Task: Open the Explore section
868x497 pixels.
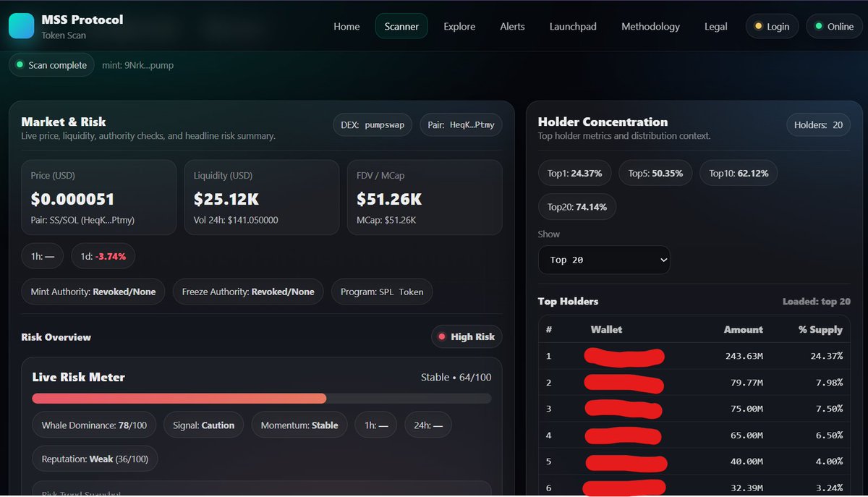Action: [459, 26]
